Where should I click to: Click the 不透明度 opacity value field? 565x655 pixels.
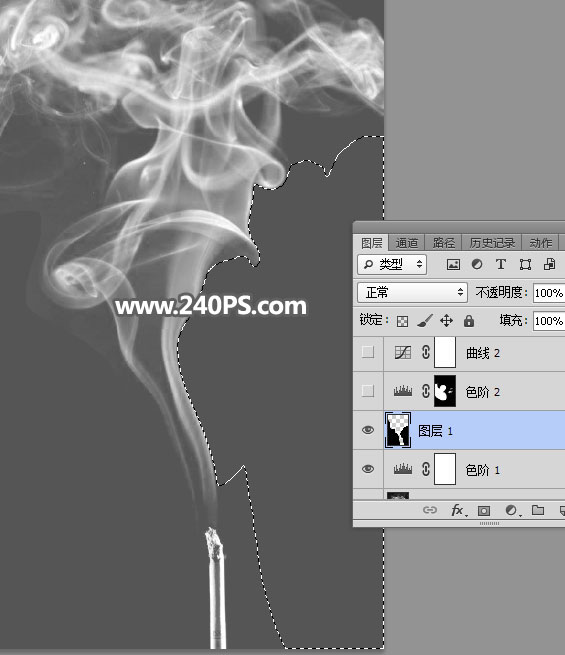pyautogui.click(x=549, y=293)
